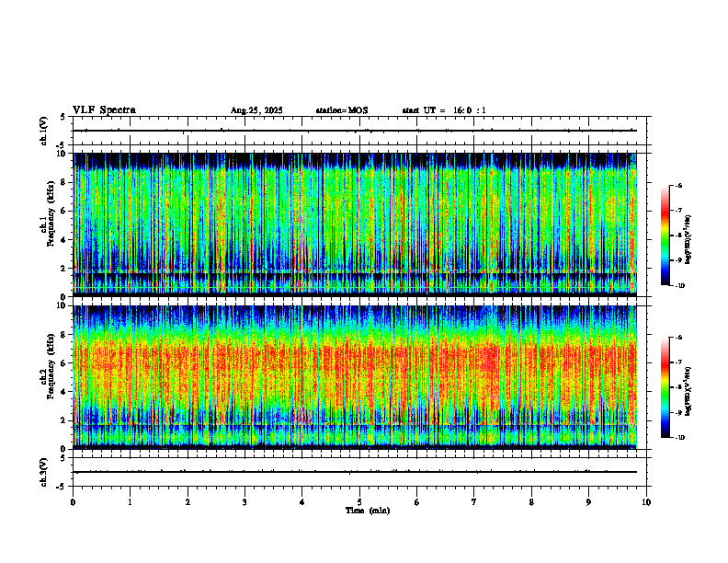This screenshot has width=728, height=563.
Task: Click the ch.1 spectrogram panel
Action: pyautogui.click(x=355, y=224)
